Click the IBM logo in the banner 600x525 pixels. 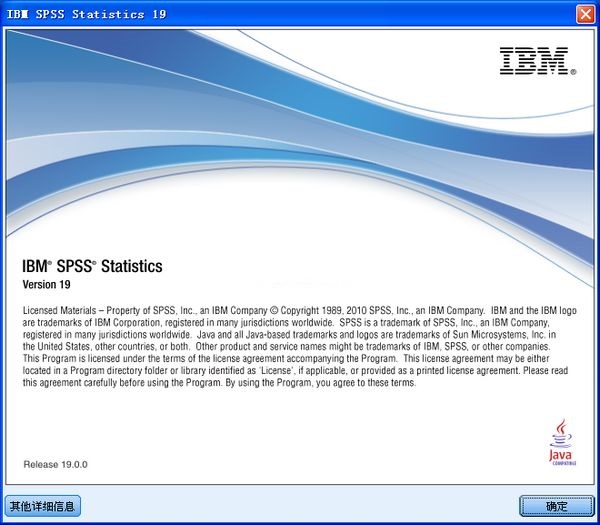537,61
